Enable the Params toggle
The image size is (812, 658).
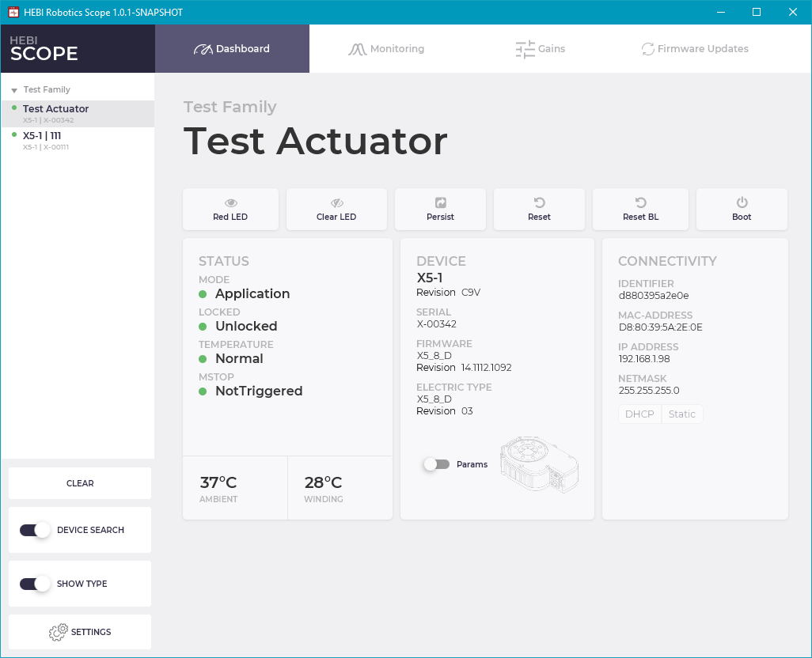tap(436, 464)
